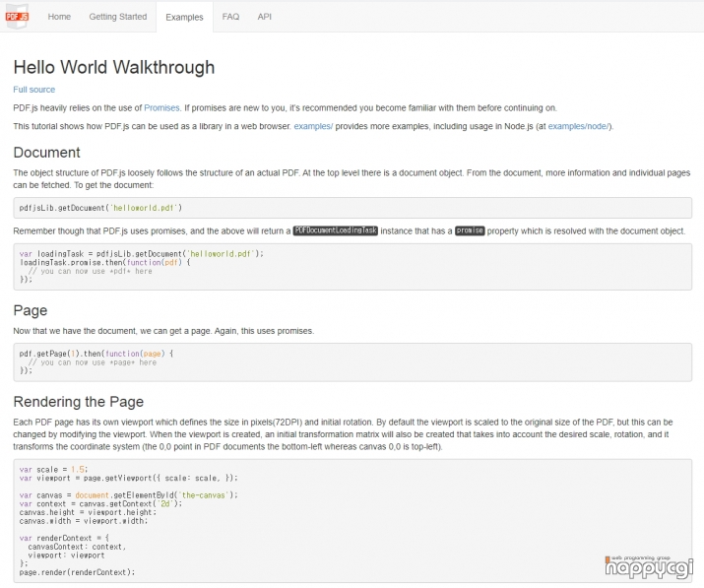Click the 'canvas.height = viewport.height;' line
The width and height of the screenshot is (704, 588).
pos(88,512)
